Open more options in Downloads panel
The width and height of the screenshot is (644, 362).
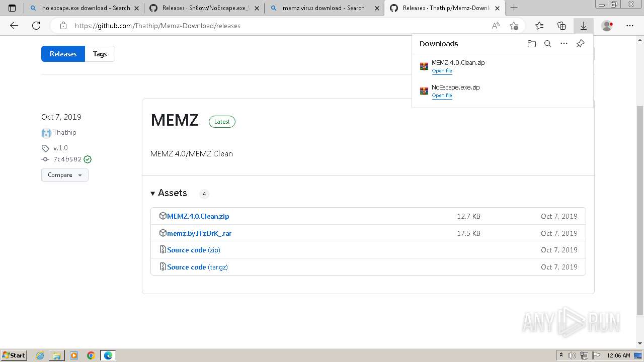coord(564,44)
